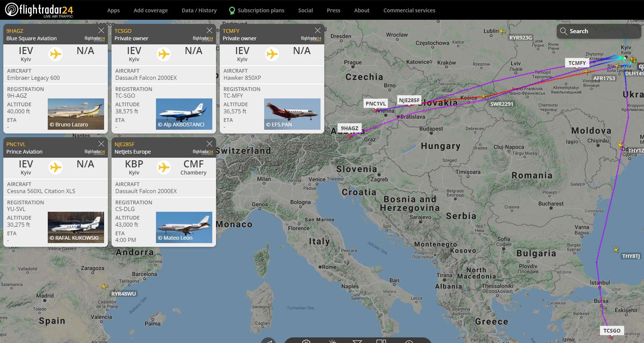Close the NJE285F flight card
Viewport: 644px width, 343px height.
click(x=209, y=144)
